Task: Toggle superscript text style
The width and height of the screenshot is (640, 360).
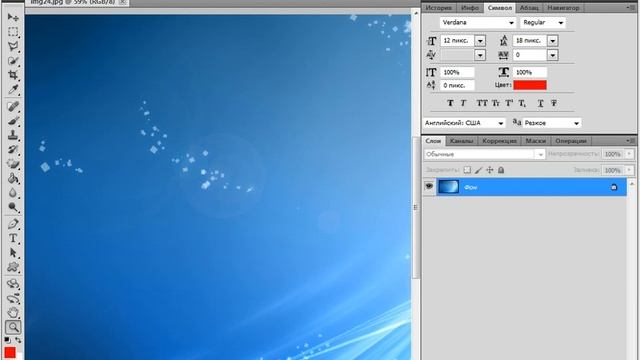Action: click(509, 103)
